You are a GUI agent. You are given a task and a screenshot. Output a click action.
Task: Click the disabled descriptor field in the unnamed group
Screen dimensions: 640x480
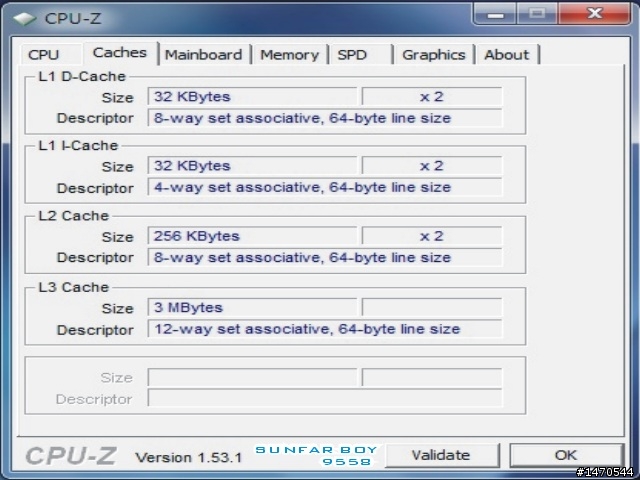pyautogui.click(x=325, y=398)
